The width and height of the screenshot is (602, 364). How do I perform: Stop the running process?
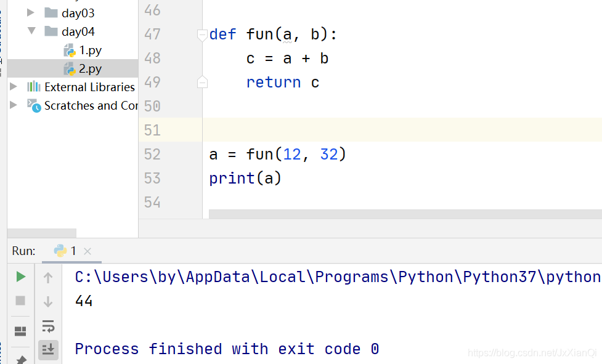[x=20, y=301]
